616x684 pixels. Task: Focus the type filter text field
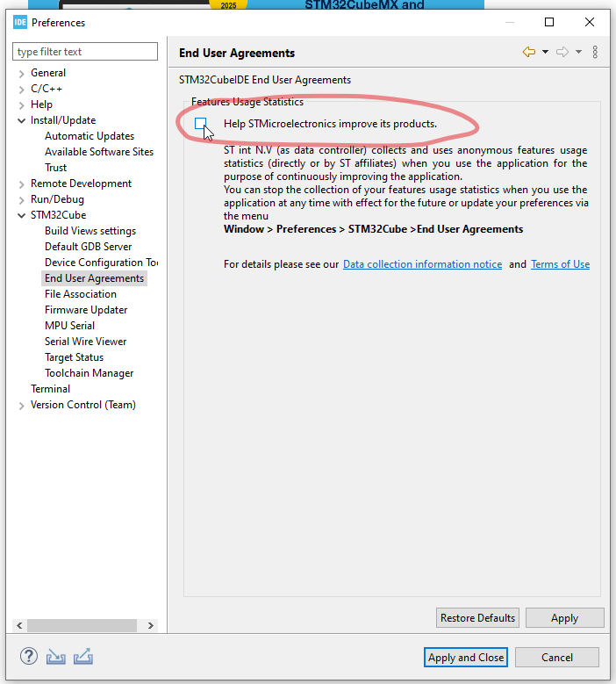(85, 52)
